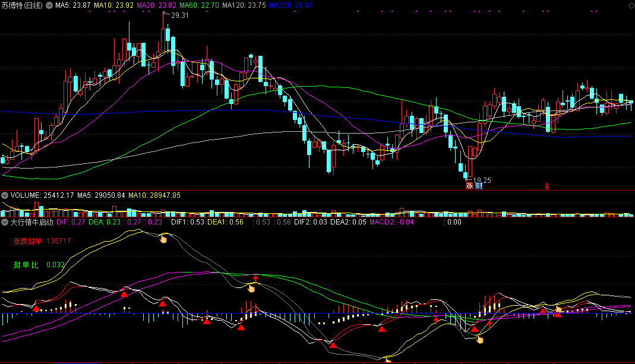
Task: Click the red 涨 marker icon
Action: coord(469,186)
